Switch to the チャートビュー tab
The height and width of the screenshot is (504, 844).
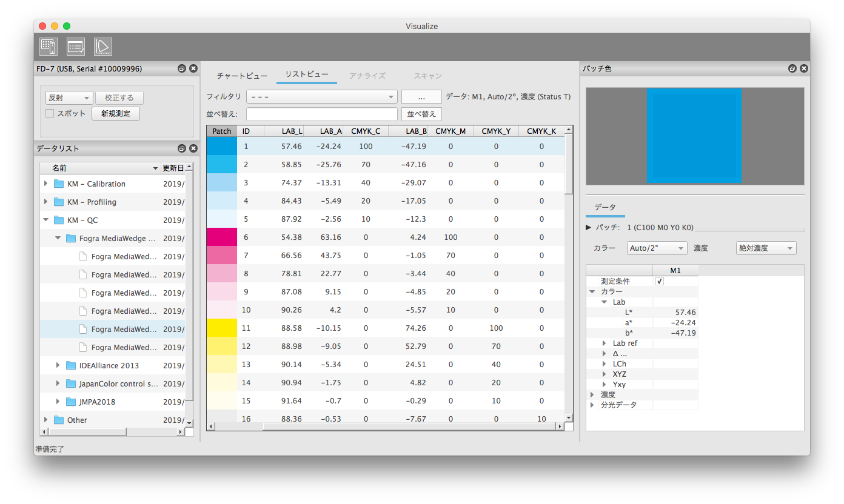[x=242, y=76]
